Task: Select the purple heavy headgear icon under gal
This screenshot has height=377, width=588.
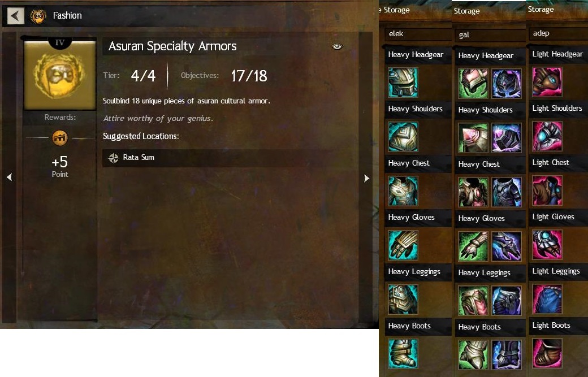Action: [x=506, y=84]
